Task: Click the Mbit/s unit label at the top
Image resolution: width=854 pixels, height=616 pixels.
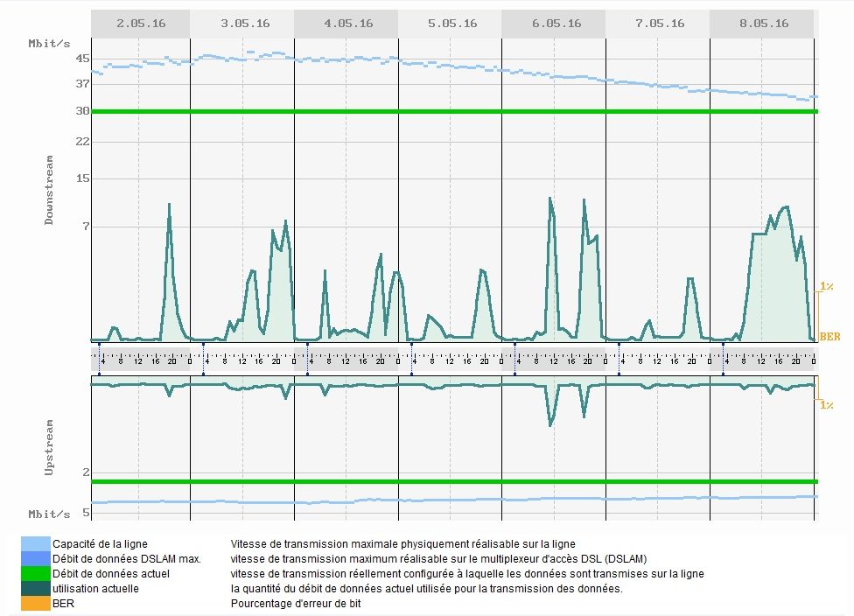Action: coord(49,44)
